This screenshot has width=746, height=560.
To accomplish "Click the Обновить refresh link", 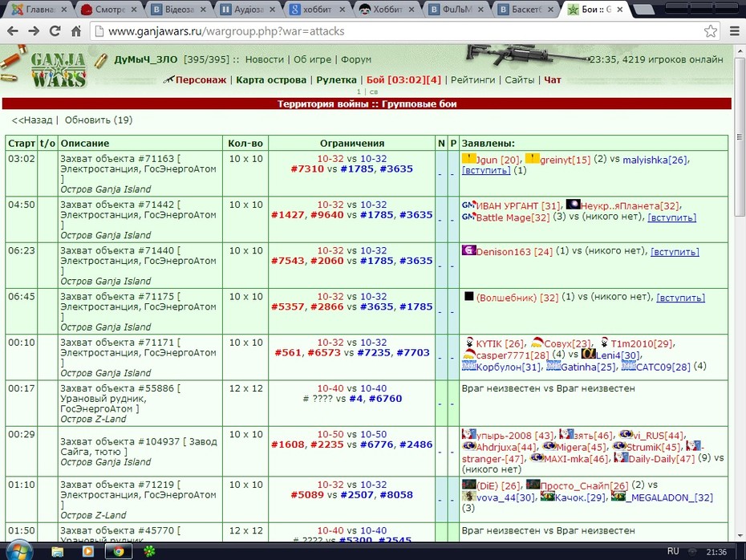I will pyautogui.click(x=99, y=120).
